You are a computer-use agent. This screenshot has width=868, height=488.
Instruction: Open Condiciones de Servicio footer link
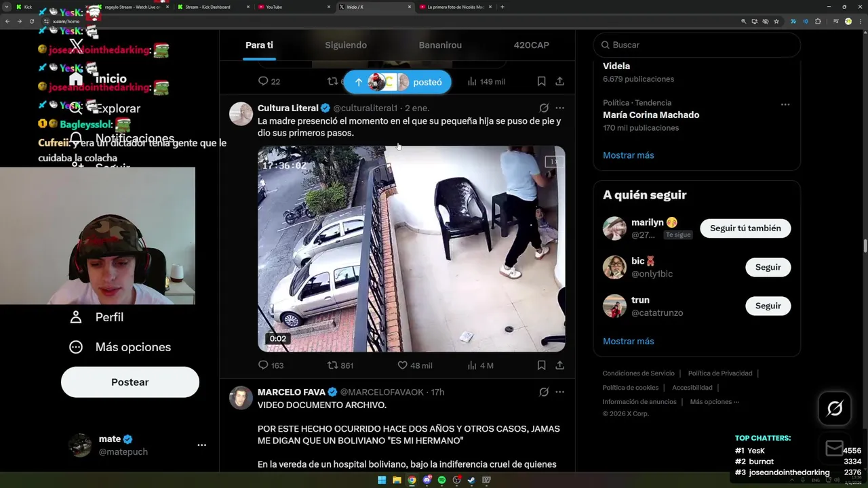(x=639, y=373)
